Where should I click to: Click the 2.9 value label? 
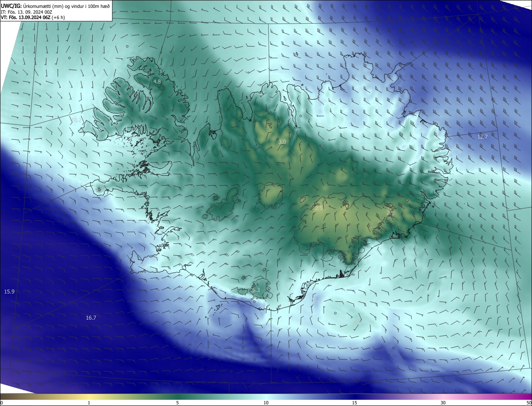390,213
